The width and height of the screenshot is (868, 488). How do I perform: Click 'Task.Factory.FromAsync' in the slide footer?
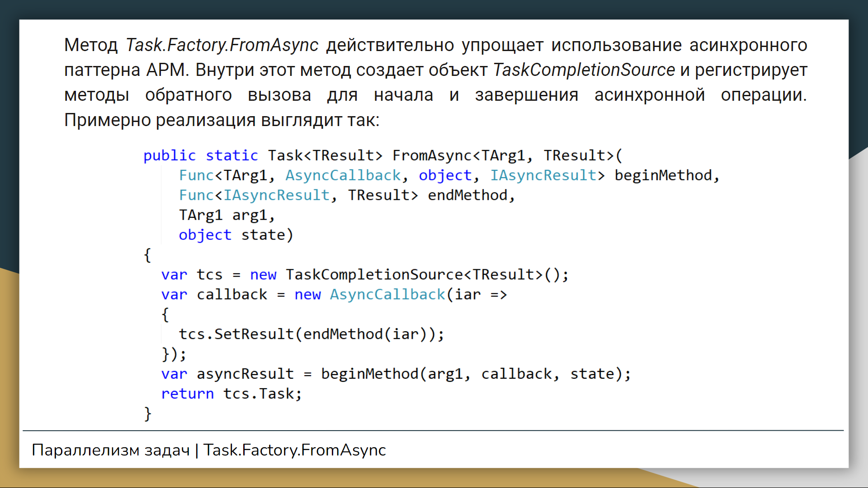294,450
